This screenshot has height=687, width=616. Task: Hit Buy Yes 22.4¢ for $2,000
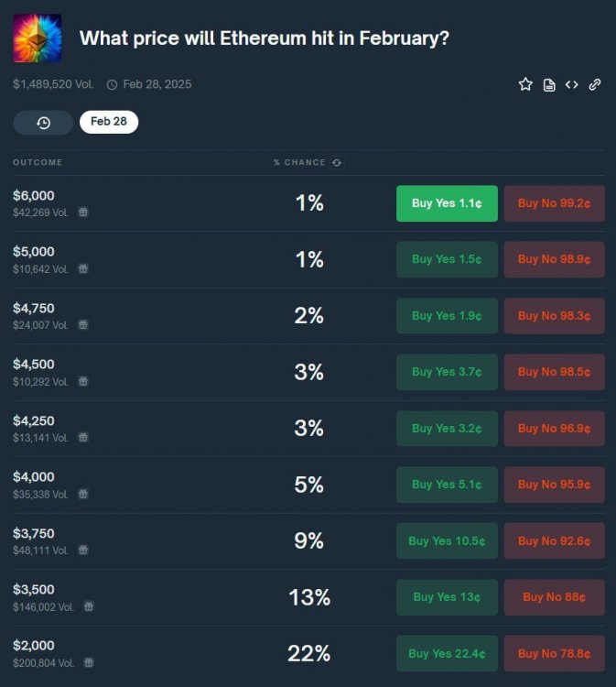(x=447, y=653)
